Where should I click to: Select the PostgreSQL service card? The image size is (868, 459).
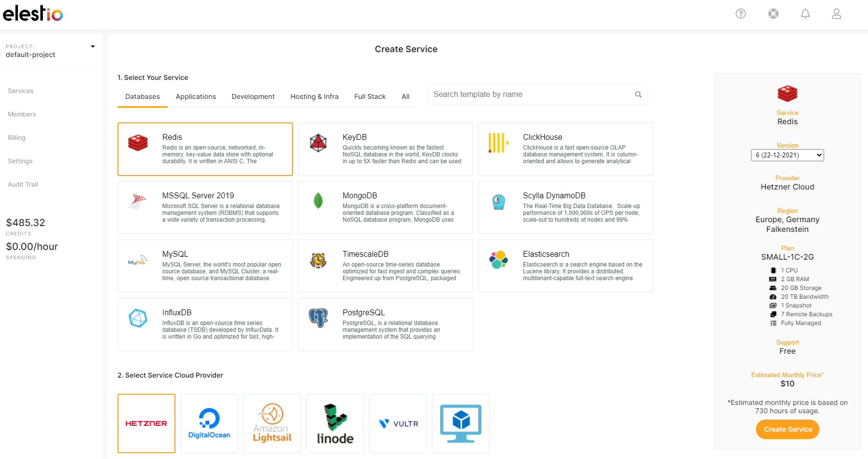tap(385, 325)
